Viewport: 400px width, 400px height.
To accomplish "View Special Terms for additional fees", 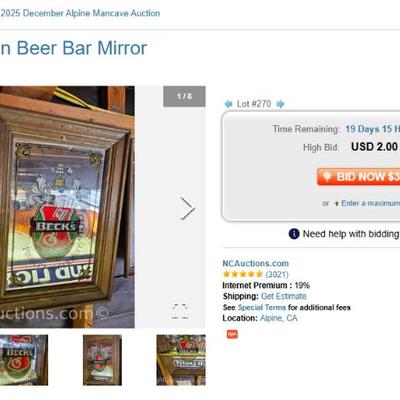I will (x=262, y=307).
